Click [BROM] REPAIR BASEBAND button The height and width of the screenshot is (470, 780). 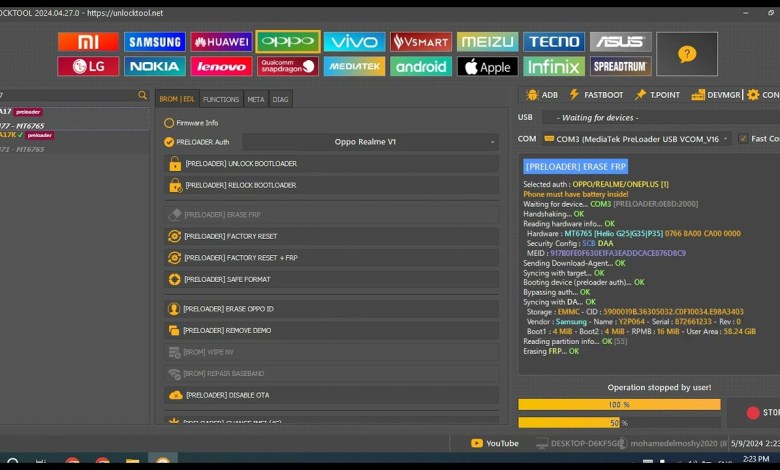[331, 374]
